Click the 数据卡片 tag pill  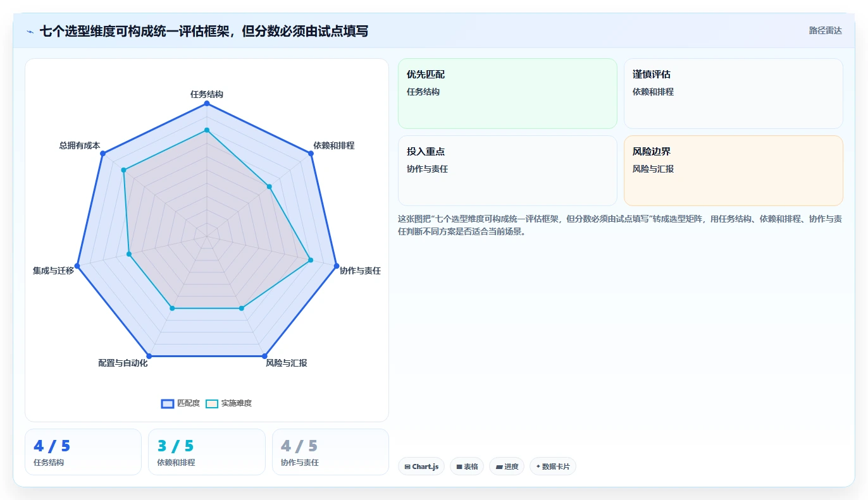[x=553, y=466]
